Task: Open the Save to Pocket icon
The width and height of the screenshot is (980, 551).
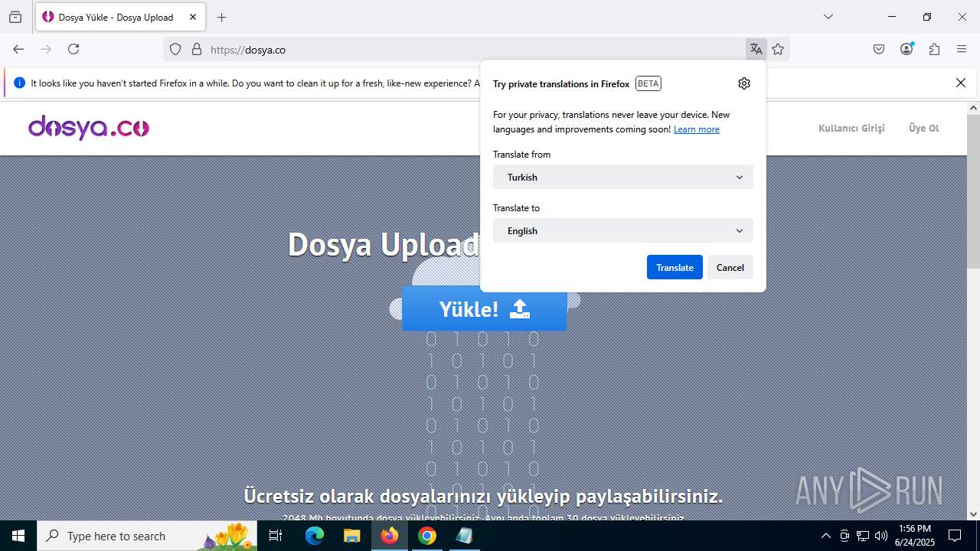Action: (x=879, y=49)
